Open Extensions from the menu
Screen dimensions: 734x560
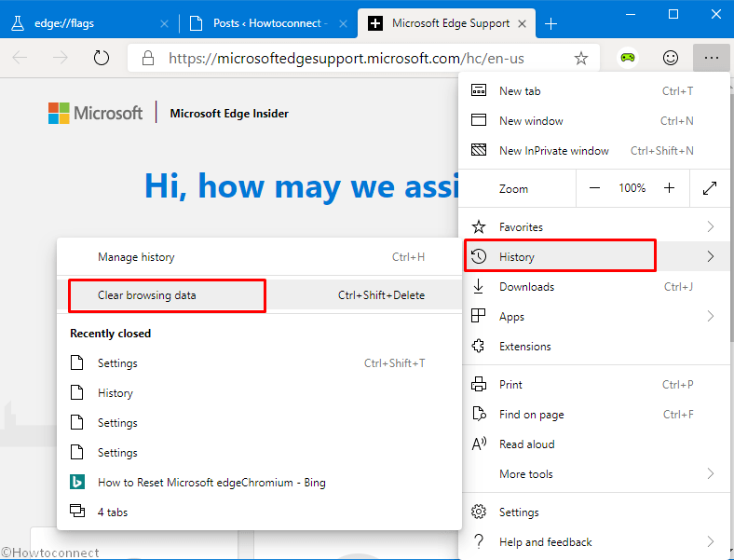click(593, 347)
